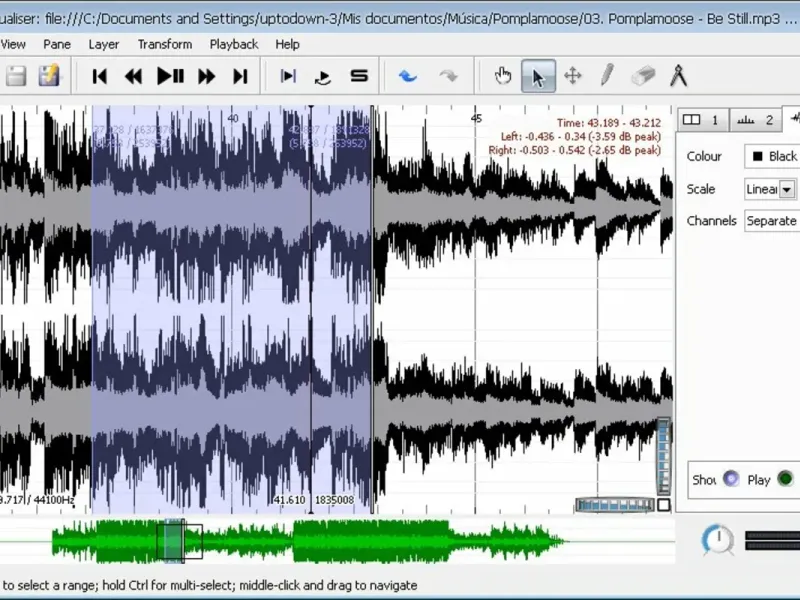Click the Undo arrow icon

point(408,76)
